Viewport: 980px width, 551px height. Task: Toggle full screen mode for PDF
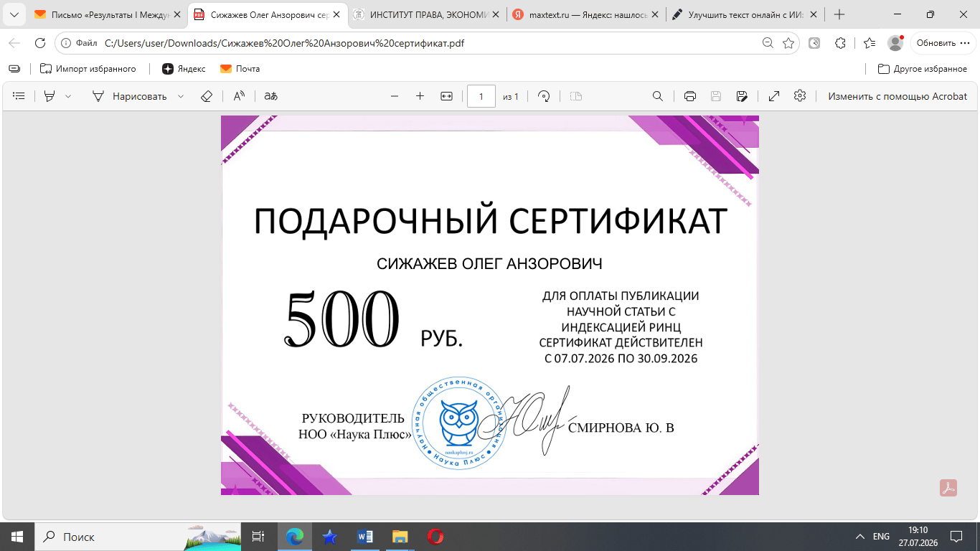(x=774, y=96)
